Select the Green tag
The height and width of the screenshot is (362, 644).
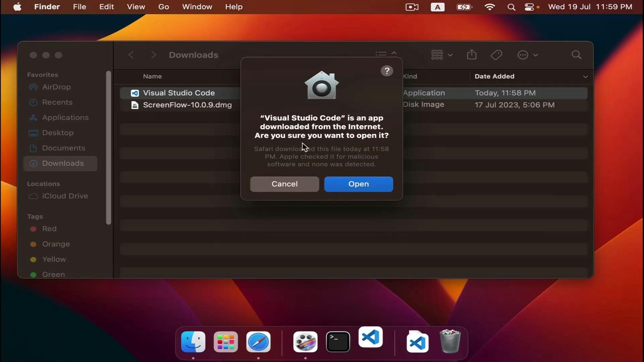(53, 275)
